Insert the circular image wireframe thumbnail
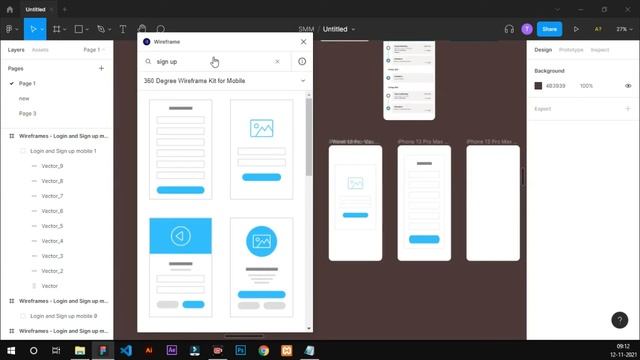Viewport: 640px width, 360px height. pyautogui.click(x=261, y=267)
